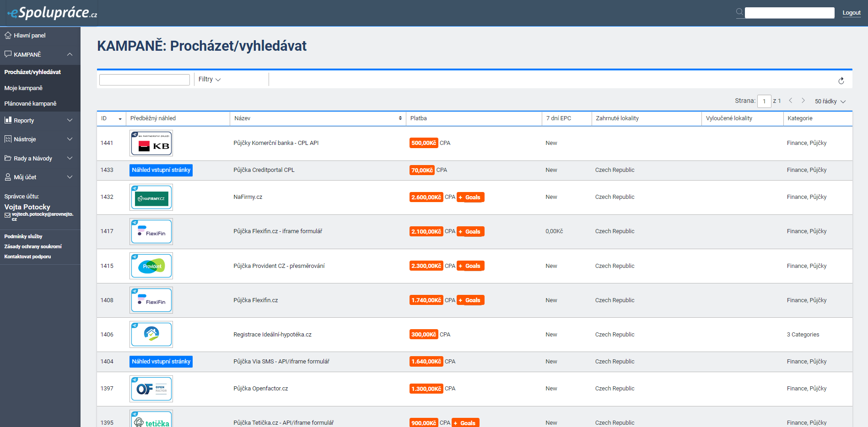Collapse the KAMPANĚ menu chevron
Viewport: 868px width, 427px height.
click(x=70, y=54)
